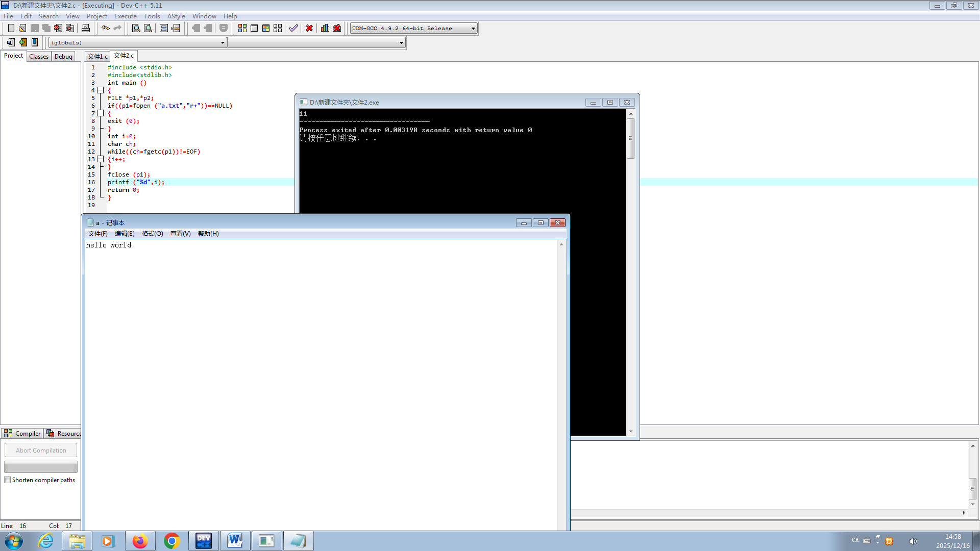The height and width of the screenshot is (551, 980).
Task: Click the Compile icon in toolbar
Action: [242, 29]
